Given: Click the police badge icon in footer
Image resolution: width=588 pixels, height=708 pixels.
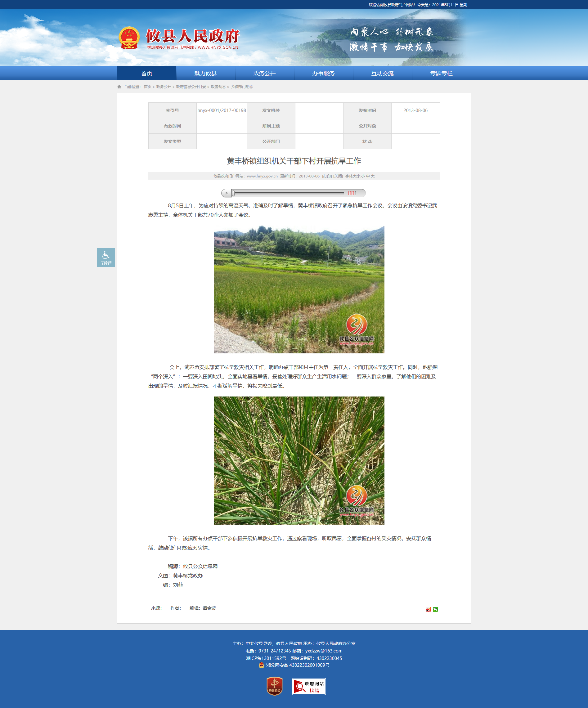Looking at the screenshot, I should [x=262, y=665].
